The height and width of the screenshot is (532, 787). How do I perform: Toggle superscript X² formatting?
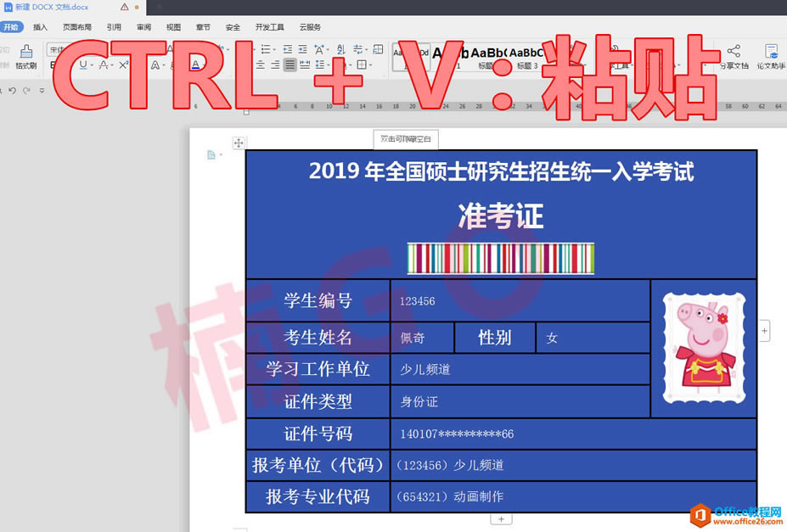[x=124, y=64]
